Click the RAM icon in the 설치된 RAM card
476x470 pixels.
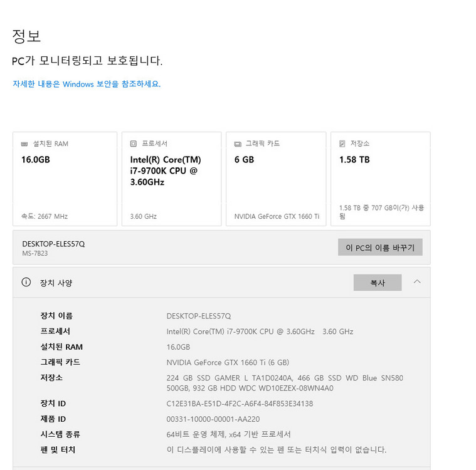point(24,144)
